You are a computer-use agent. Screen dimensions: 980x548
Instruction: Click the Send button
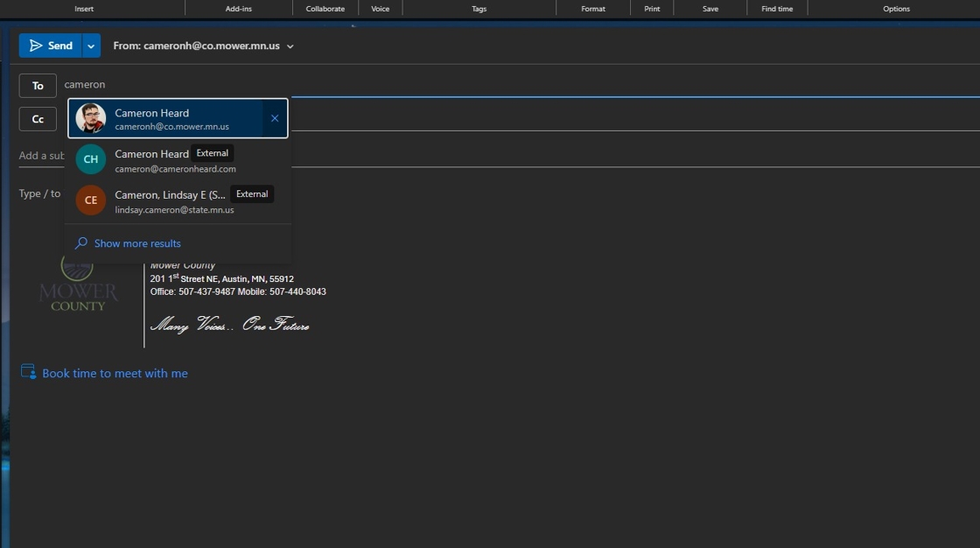[51, 46]
